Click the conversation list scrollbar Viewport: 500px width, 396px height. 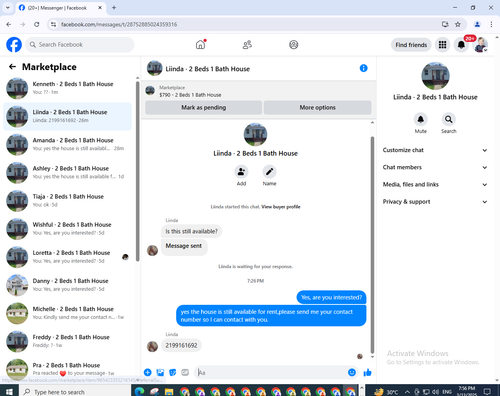pyautogui.click(x=138, y=172)
